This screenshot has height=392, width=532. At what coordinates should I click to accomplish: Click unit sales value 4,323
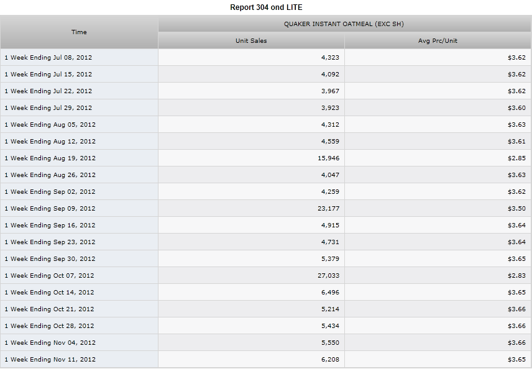point(330,58)
